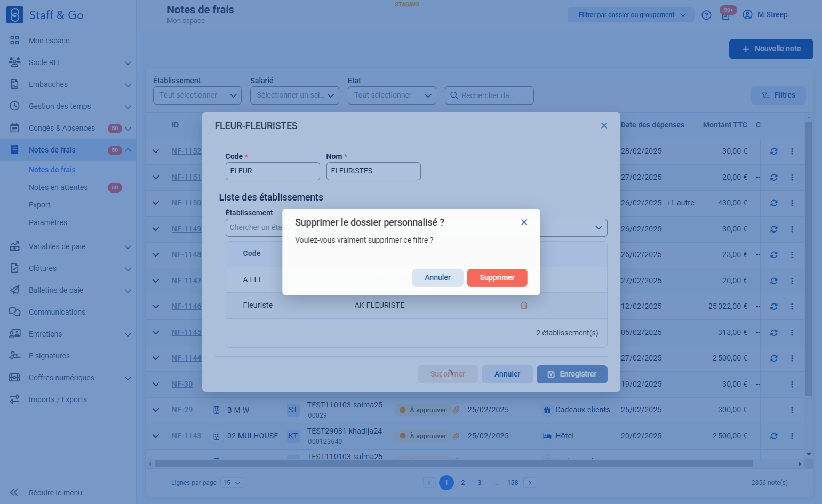This screenshot has height=504, width=822.
Task: Edit the Nom field containing FLEURISTES
Action: click(x=373, y=171)
